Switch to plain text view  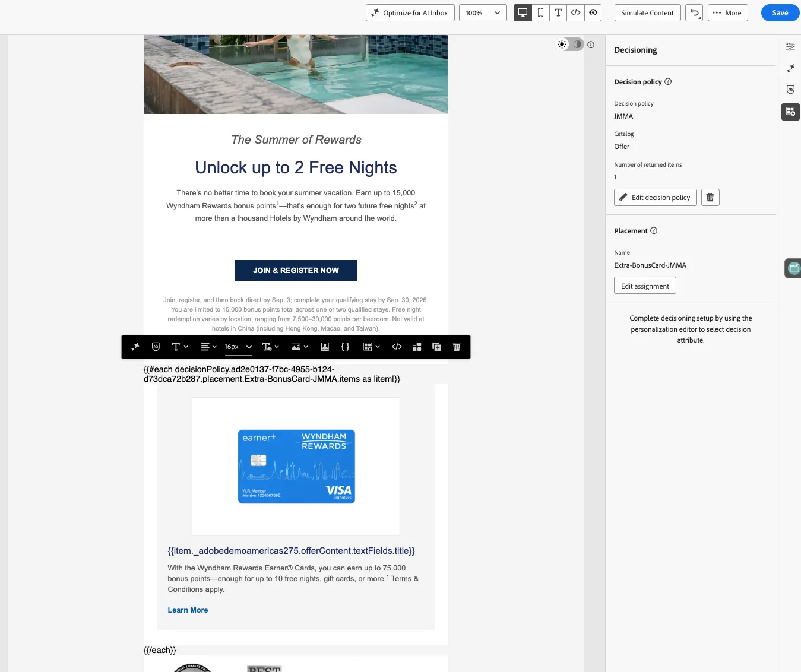point(558,13)
